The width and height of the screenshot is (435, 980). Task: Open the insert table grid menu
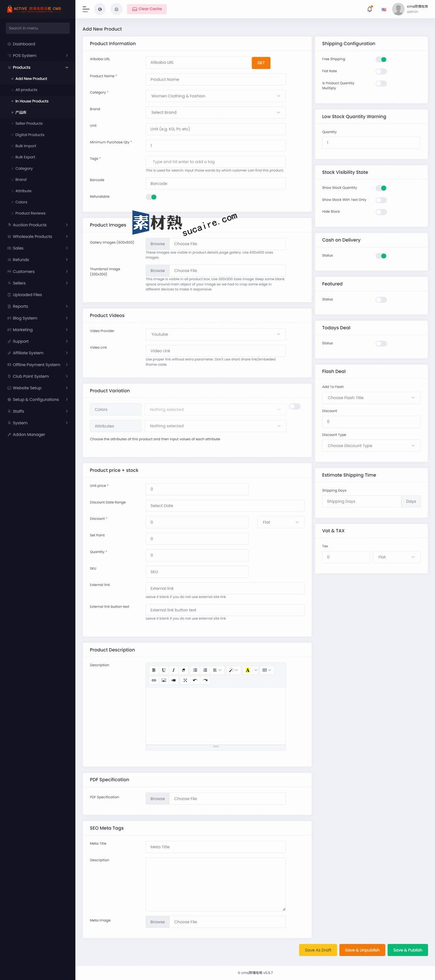[x=267, y=670]
